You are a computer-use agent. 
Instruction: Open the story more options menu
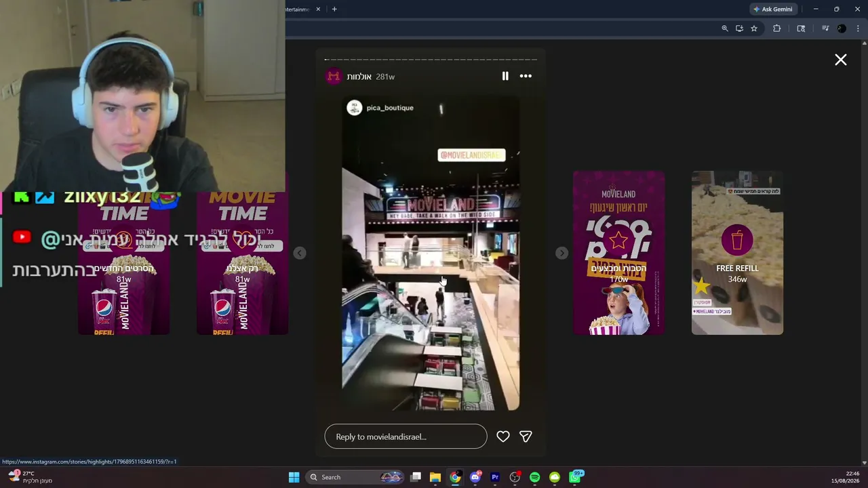(x=526, y=76)
